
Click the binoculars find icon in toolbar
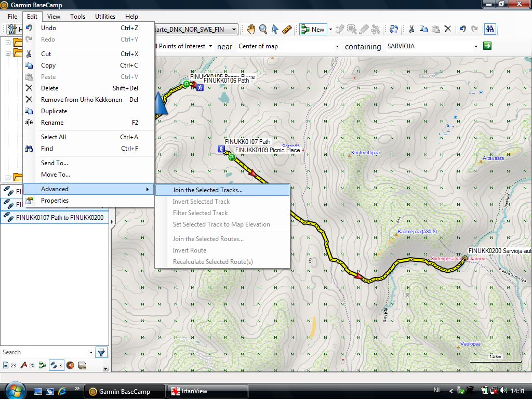489,30
